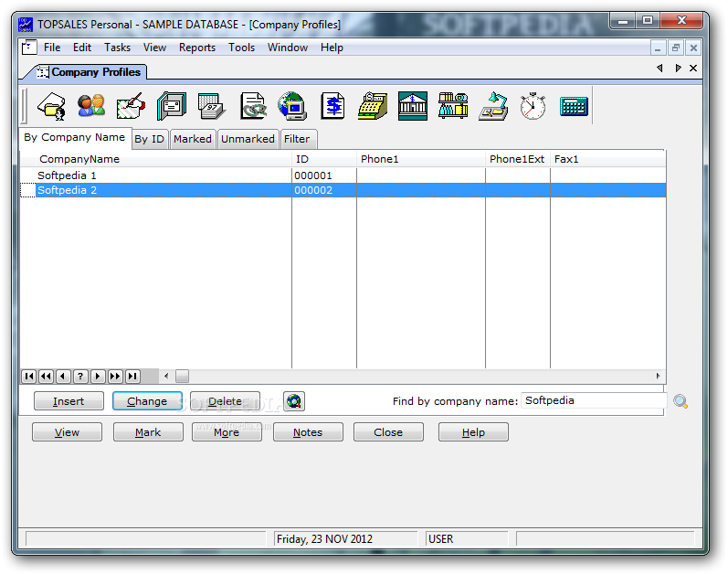728x574 pixels.
Task: Click the pen writing on paper toolbar icon
Action: click(x=132, y=106)
